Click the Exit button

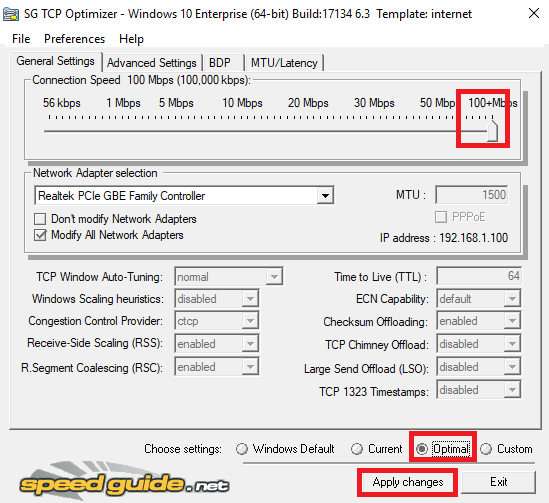click(x=499, y=482)
